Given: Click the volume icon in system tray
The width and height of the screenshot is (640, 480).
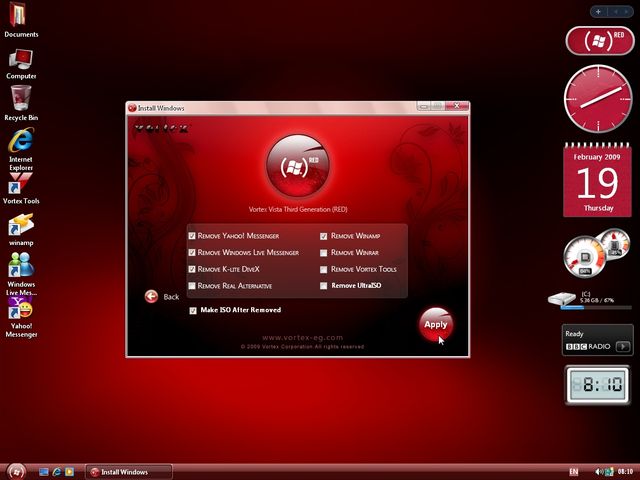Looking at the screenshot, I should [599, 472].
